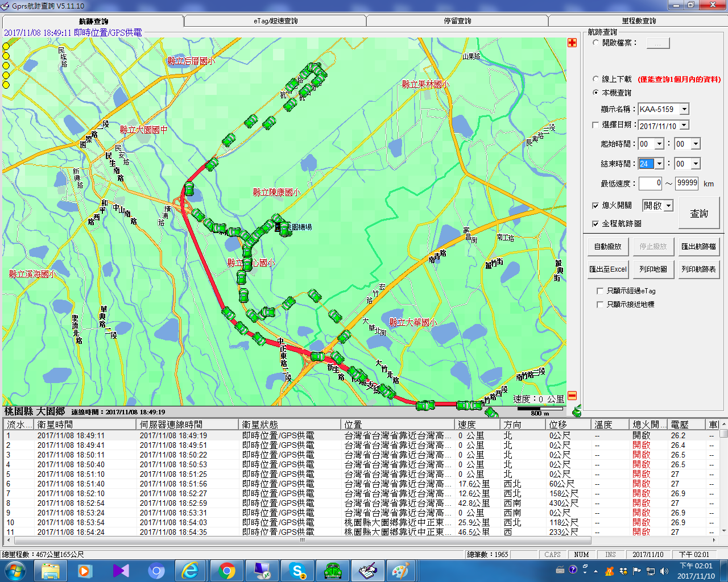Open Paint from the taskbar
The image size is (728, 582).
(402, 571)
